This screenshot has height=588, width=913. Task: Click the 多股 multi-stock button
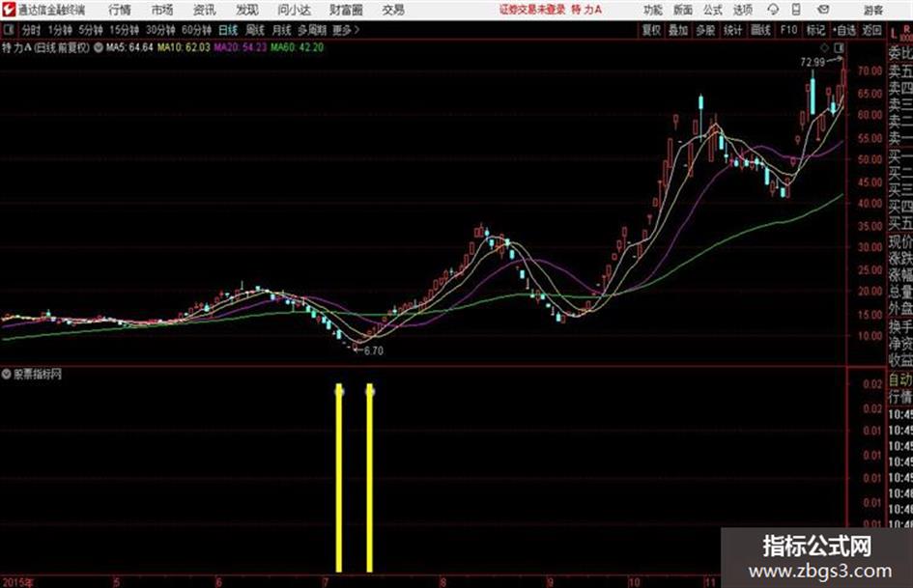(705, 30)
